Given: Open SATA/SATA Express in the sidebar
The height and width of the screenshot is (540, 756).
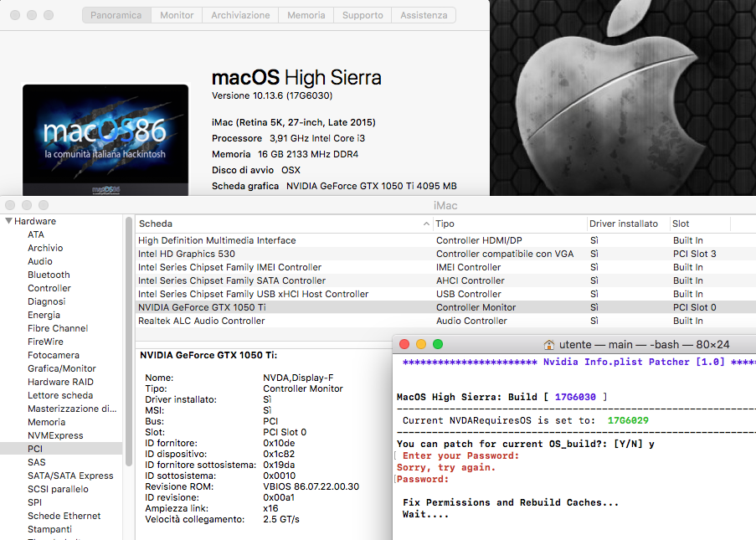Looking at the screenshot, I should tap(70, 476).
